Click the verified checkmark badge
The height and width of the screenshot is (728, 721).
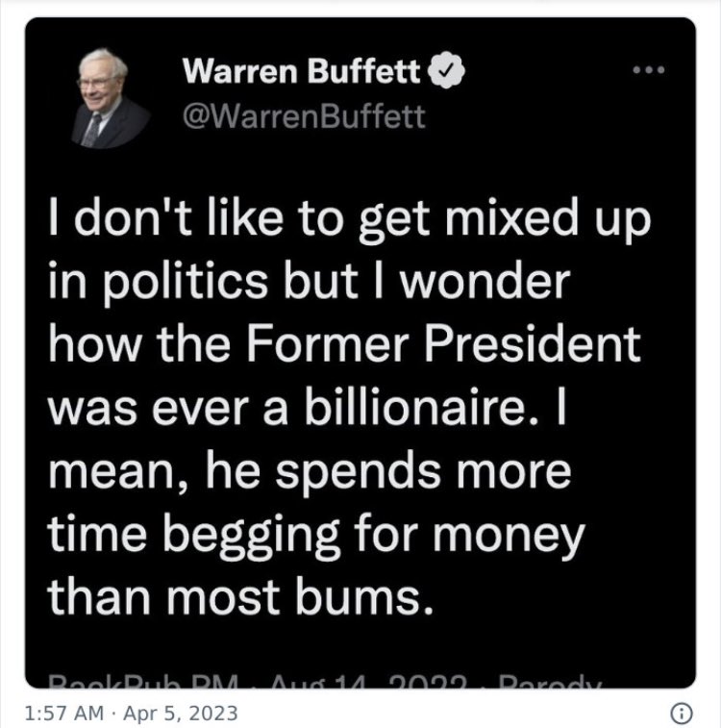point(446,70)
